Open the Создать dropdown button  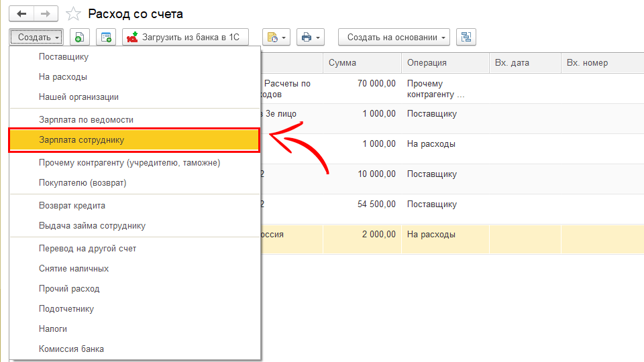(38, 38)
